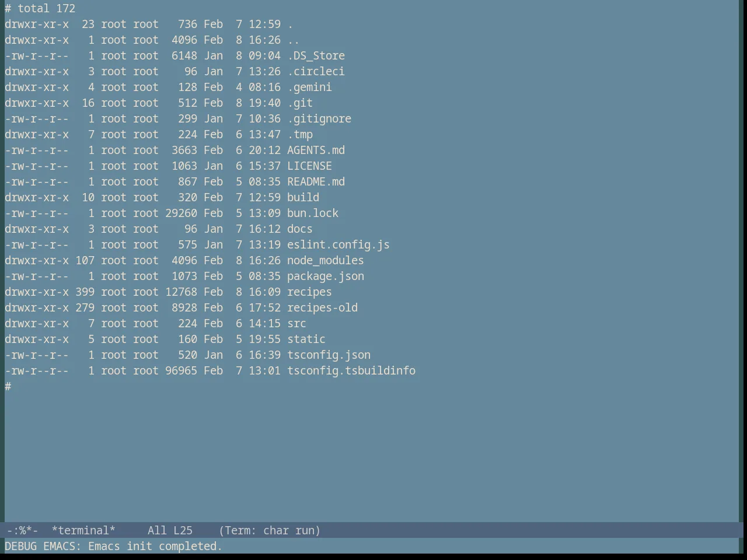Viewport: 747px width, 560px height.
Task: Select the .gitignore file name
Action: click(319, 118)
